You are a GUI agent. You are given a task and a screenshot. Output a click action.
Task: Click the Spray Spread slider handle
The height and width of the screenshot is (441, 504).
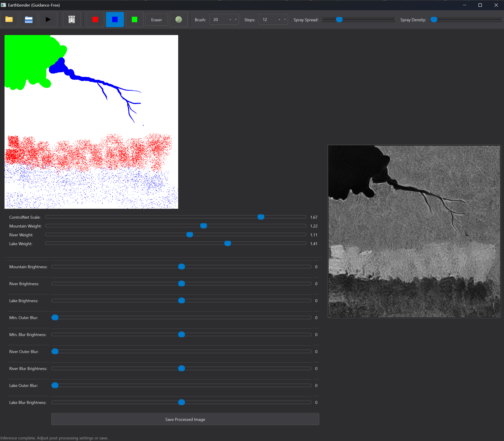[x=339, y=19]
